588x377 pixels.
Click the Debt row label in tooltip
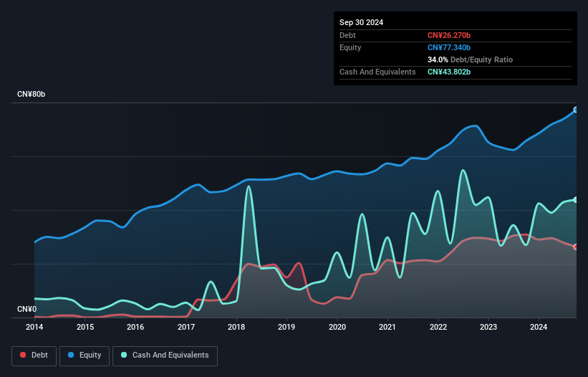347,35
